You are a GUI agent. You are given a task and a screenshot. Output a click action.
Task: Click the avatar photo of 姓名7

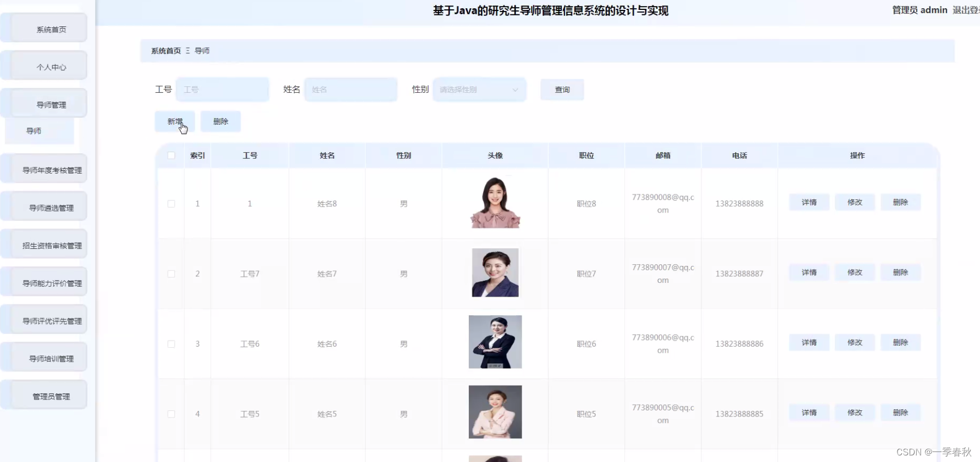495,272
